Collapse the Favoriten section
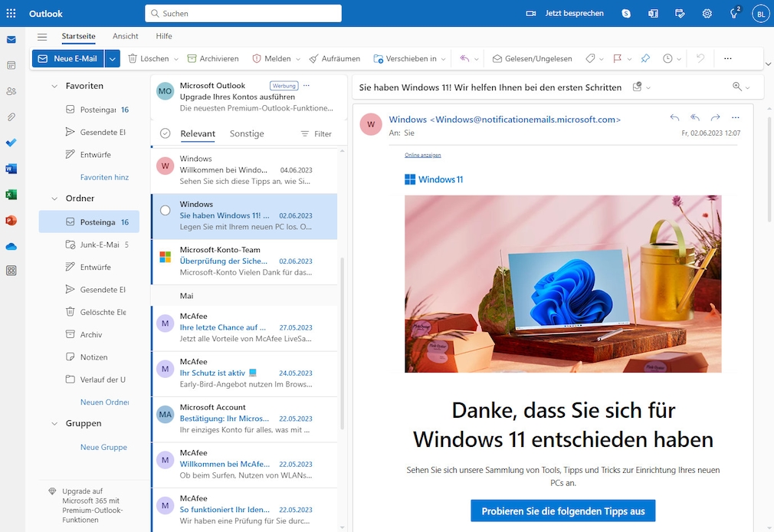This screenshot has height=532, width=774. 54,85
